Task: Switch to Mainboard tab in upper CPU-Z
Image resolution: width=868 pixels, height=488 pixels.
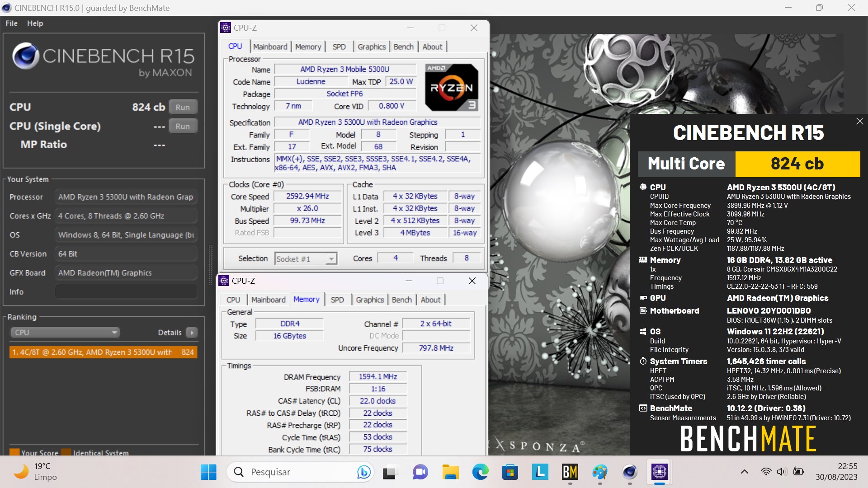Action: pyautogui.click(x=270, y=47)
